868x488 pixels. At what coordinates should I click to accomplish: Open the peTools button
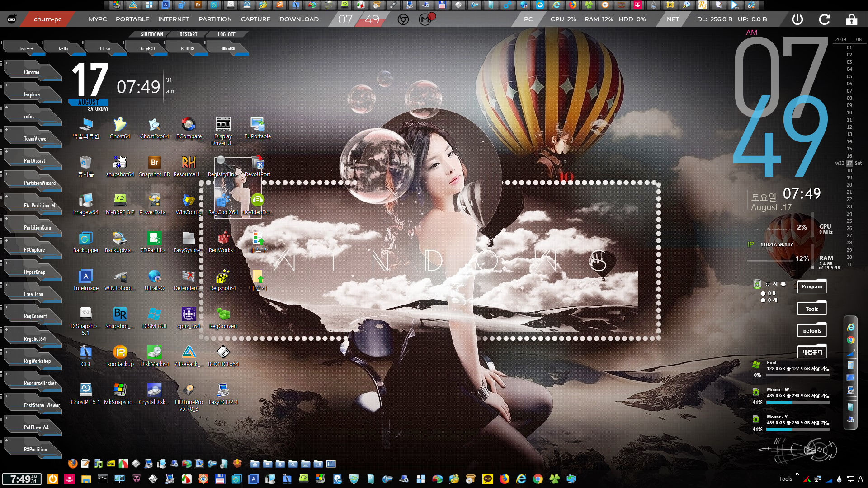[812, 331]
